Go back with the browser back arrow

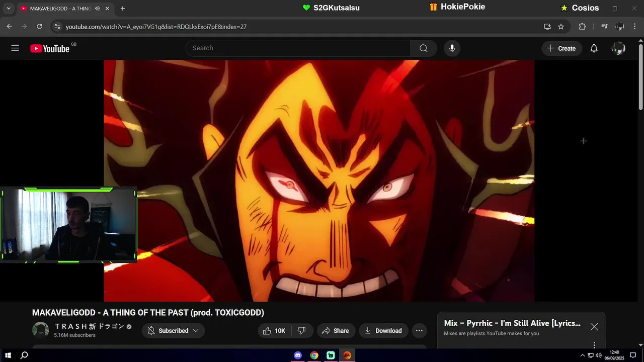(9, 27)
